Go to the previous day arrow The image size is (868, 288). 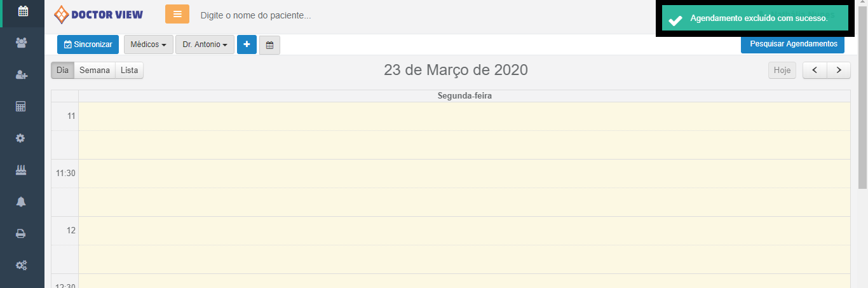pyautogui.click(x=815, y=70)
